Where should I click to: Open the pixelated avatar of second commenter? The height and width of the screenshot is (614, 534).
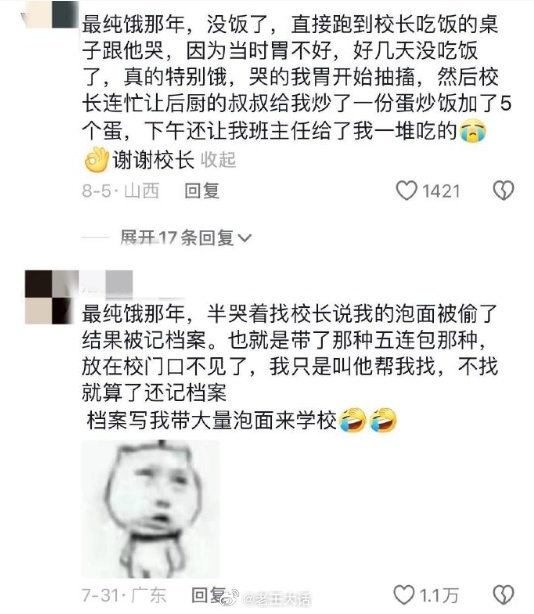(50, 297)
